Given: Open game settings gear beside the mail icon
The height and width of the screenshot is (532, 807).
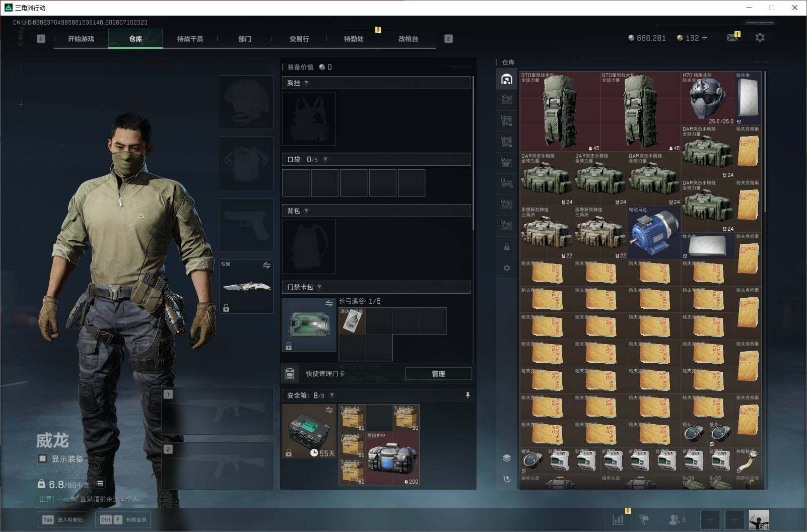Looking at the screenshot, I should click(760, 38).
